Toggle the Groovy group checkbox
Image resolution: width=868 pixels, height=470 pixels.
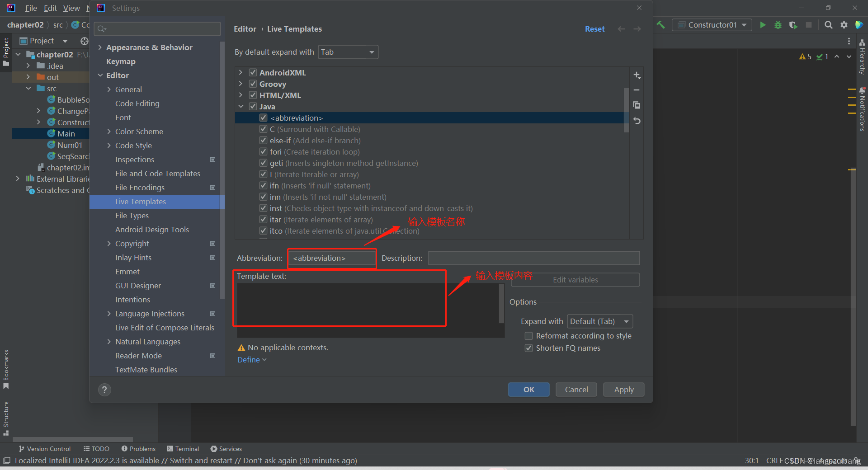(x=253, y=84)
